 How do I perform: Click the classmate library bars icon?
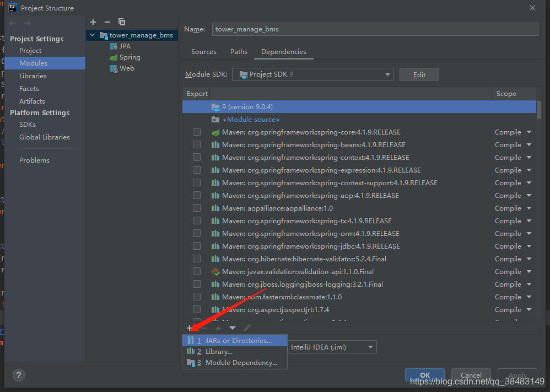click(x=215, y=297)
